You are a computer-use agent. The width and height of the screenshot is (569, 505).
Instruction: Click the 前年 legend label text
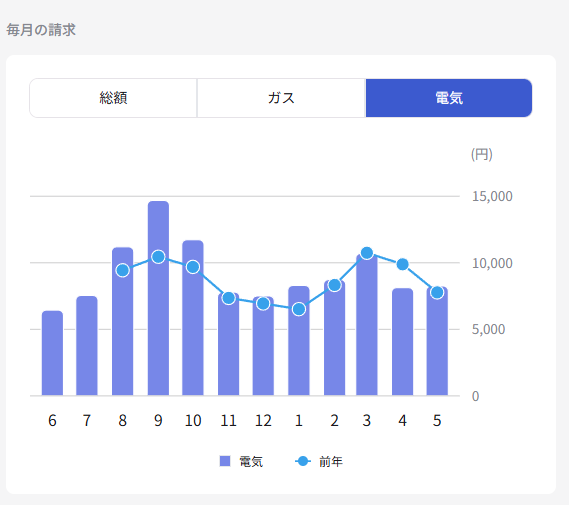pos(331,461)
